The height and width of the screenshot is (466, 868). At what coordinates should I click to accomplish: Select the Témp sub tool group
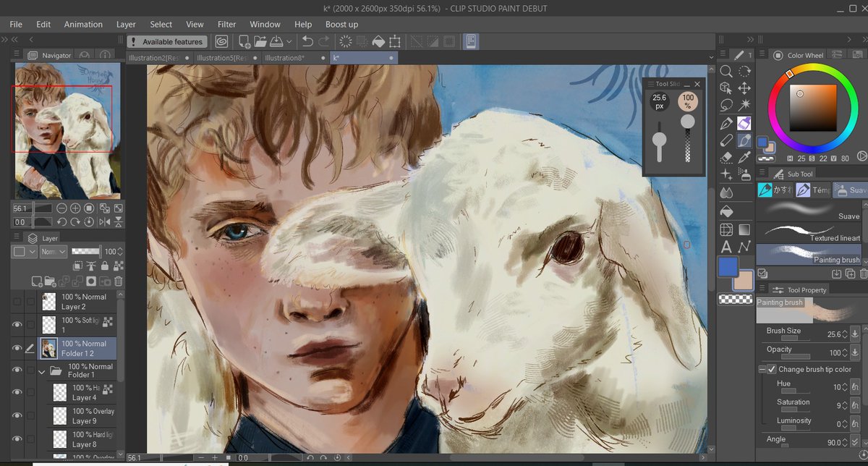pyautogui.click(x=812, y=190)
